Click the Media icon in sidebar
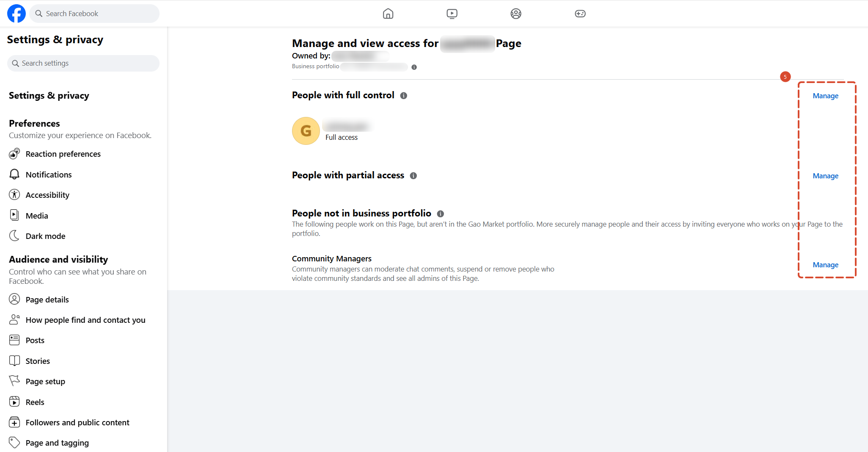Screen dimensions: 868x452 click(x=14, y=215)
